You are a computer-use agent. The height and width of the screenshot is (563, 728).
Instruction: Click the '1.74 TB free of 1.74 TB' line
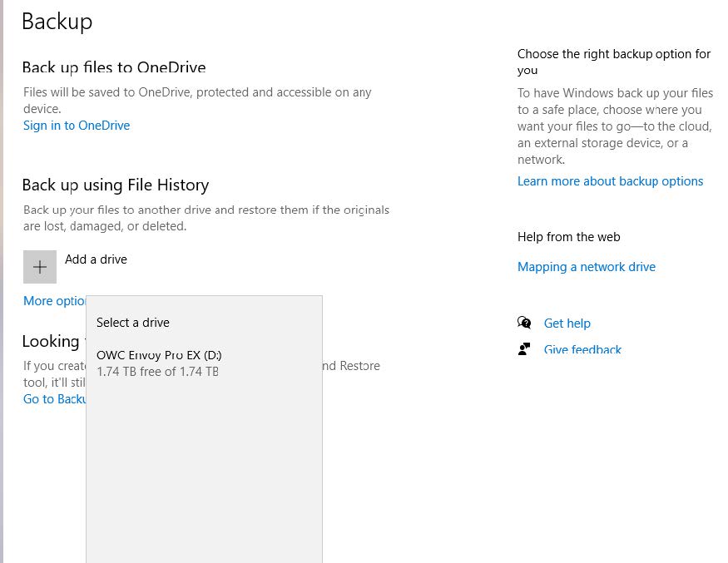click(x=157, y=372)
